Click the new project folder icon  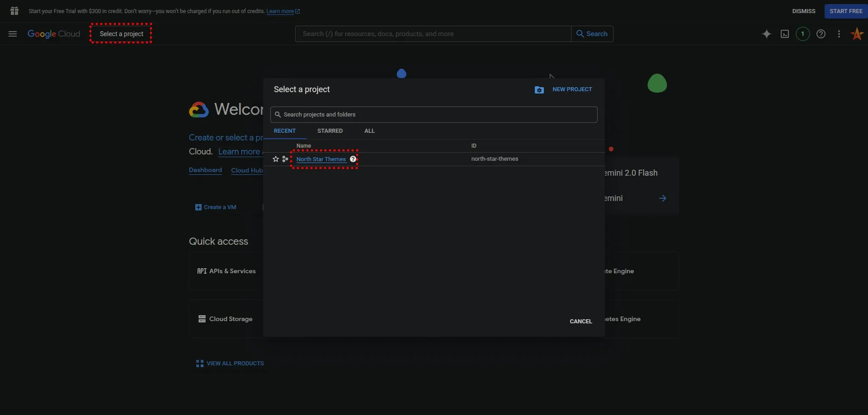click(x=539, y=90)
